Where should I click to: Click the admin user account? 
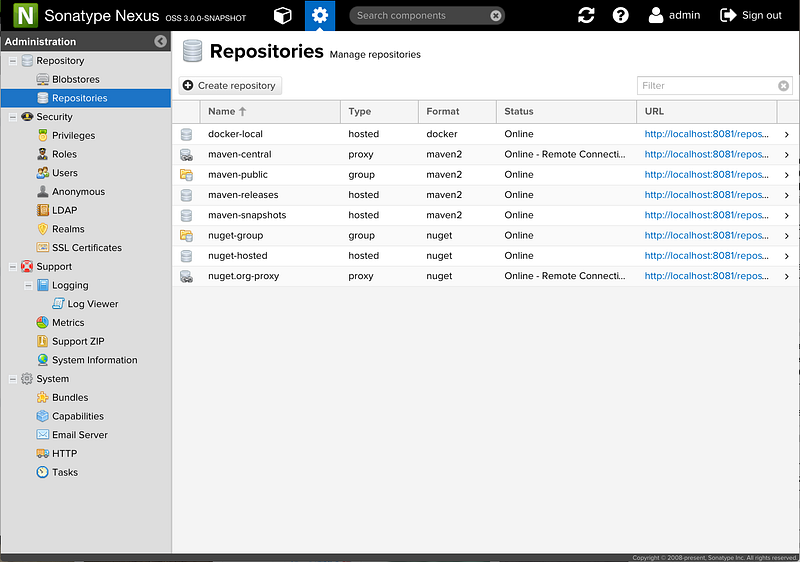[674, 15]
